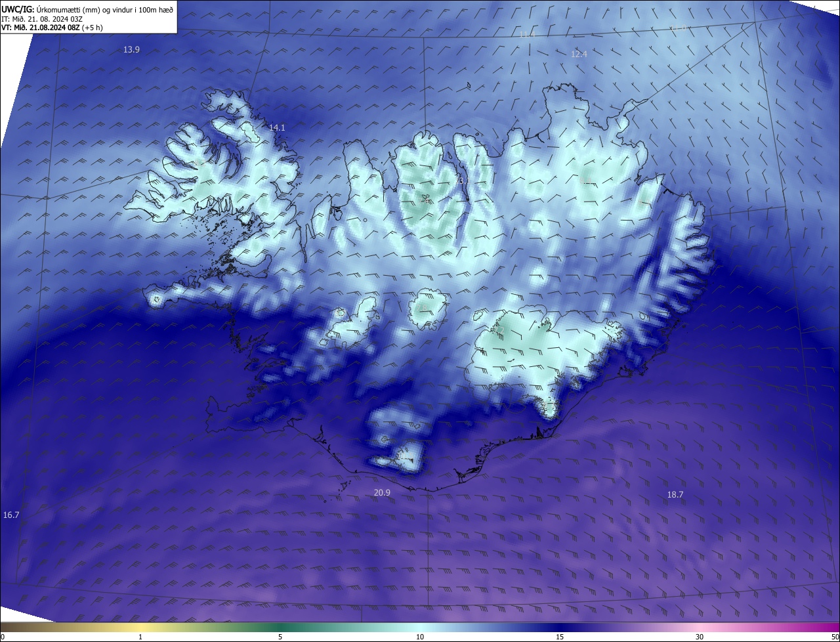
Task: Click the faint 11.4 value label
Action: [528, 34]
